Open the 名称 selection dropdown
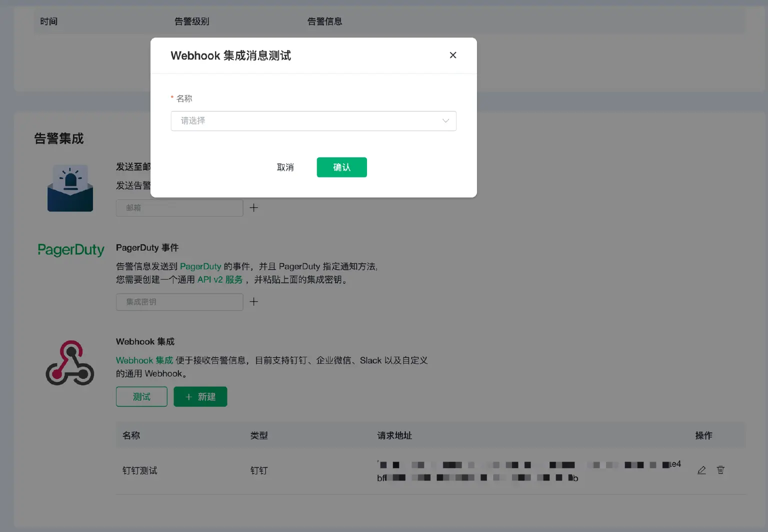768x532 pixels. coord(313,121)
